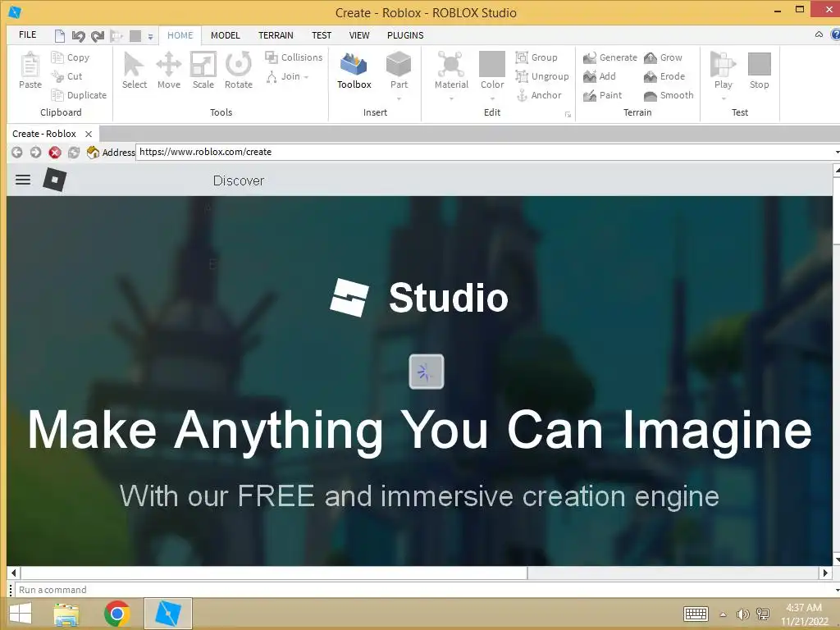840x630 pixels.
Task: Expand the Join dropdown
Action: point(306,76)
